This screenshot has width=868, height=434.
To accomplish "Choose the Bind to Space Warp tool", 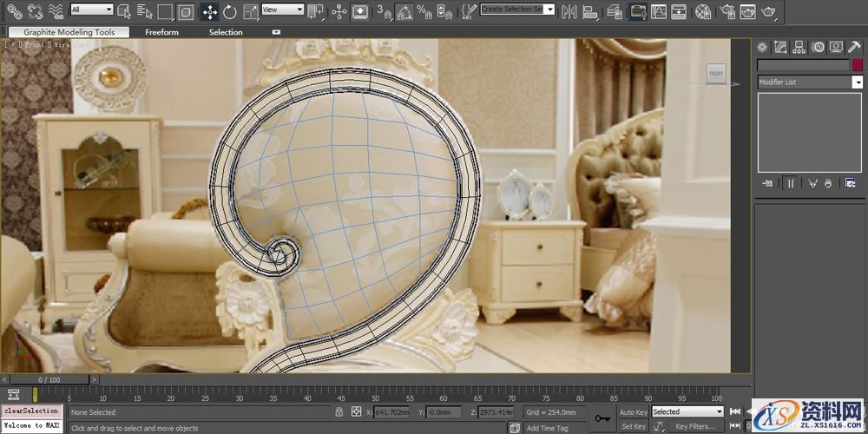I will (x=56, y=10).
